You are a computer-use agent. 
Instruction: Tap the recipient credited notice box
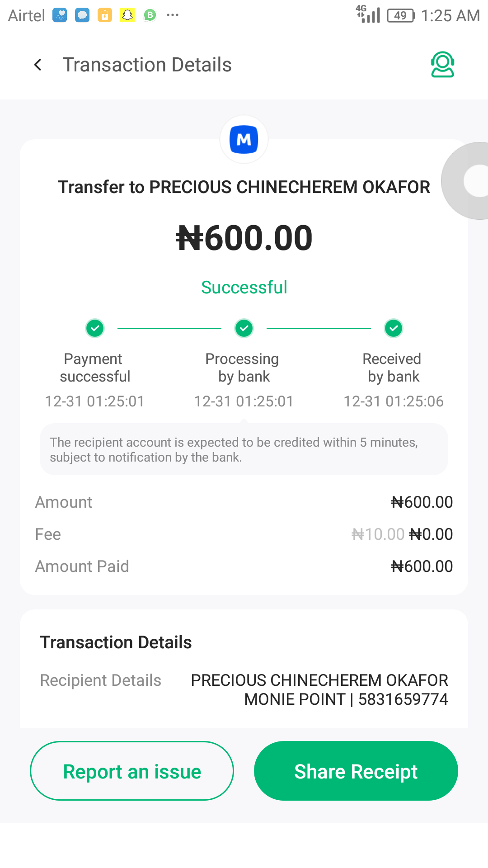244,449
